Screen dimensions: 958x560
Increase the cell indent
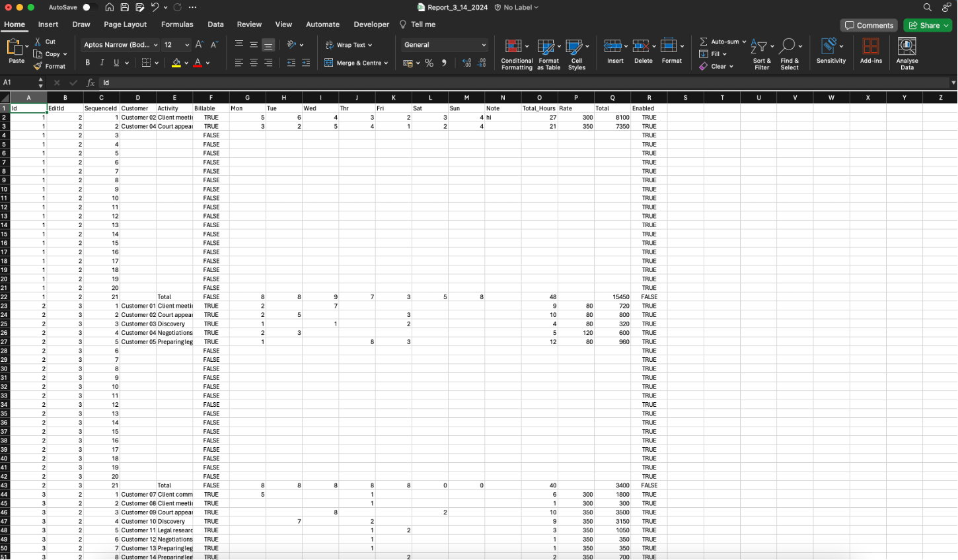click(306, 63)
